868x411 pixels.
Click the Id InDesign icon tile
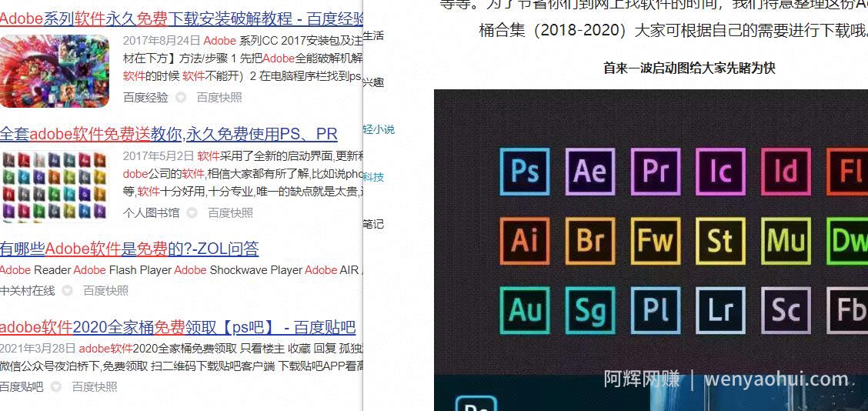[x=786, y=171]
